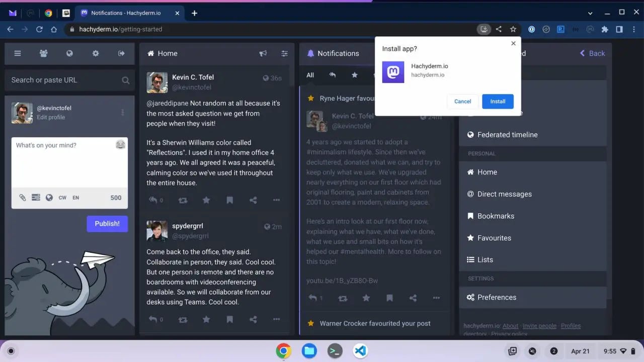Boost spydergrrl's post

[x=183, y=319]
